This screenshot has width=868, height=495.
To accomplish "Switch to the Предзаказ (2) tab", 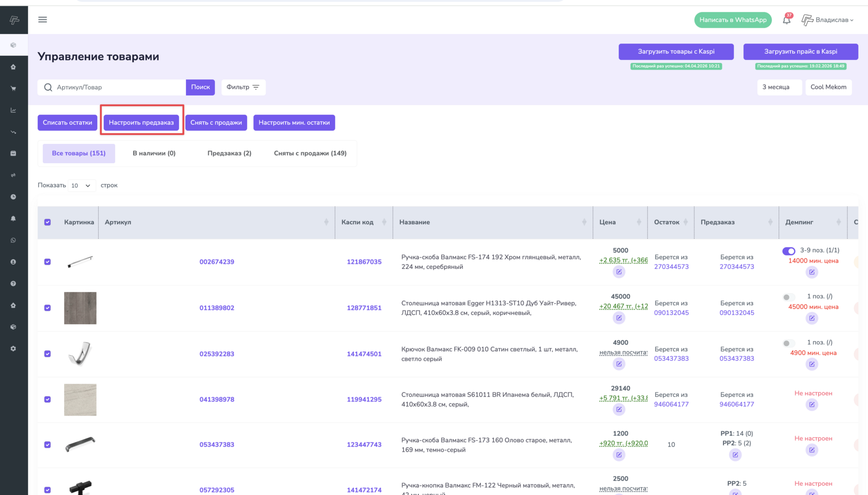I will coord(229,153).
